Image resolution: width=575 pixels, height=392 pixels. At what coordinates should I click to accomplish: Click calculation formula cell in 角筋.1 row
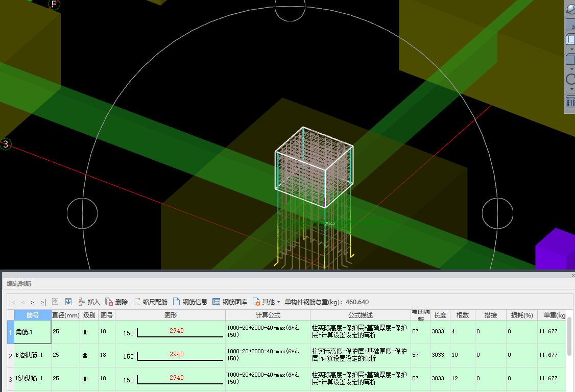click(268, 331)
